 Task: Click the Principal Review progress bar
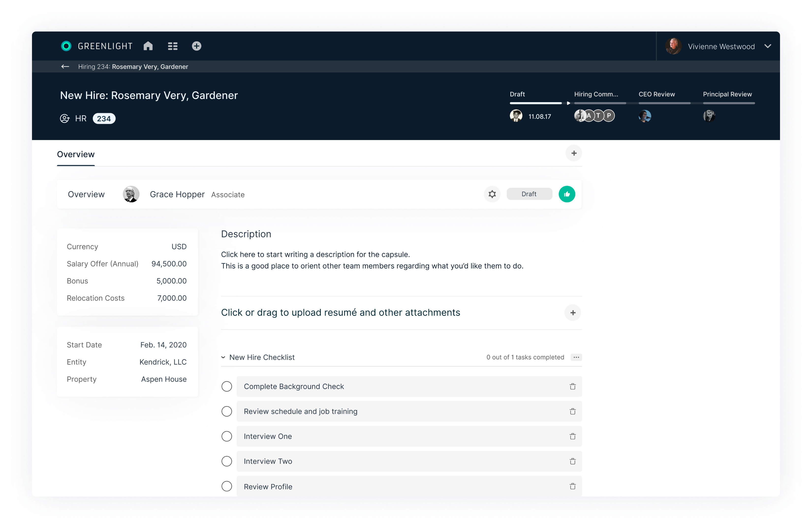[729, 103]
